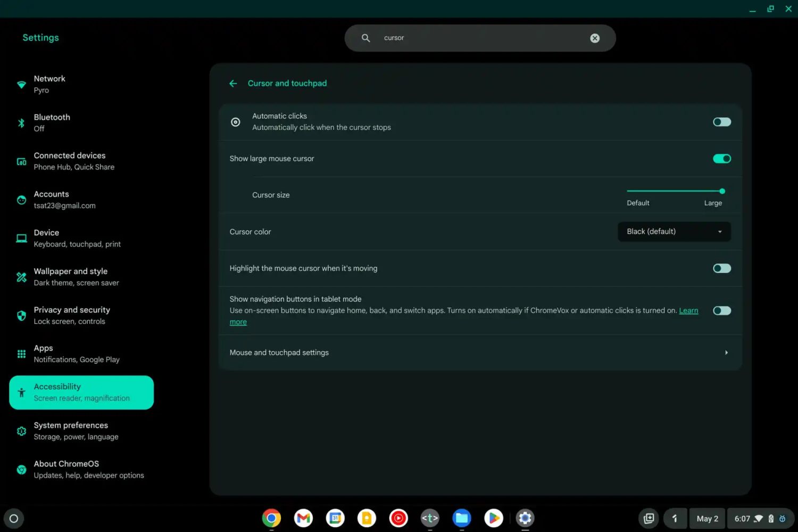Open Google Play Store from the shelf

pos(494,518)
